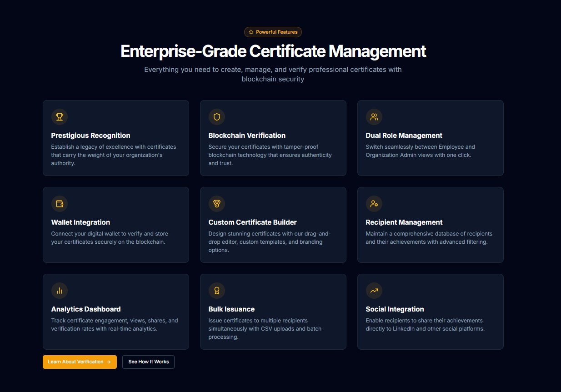Click the See How It Works button
This screenshot has width=561, height=392.
click(x=148, y=362)
